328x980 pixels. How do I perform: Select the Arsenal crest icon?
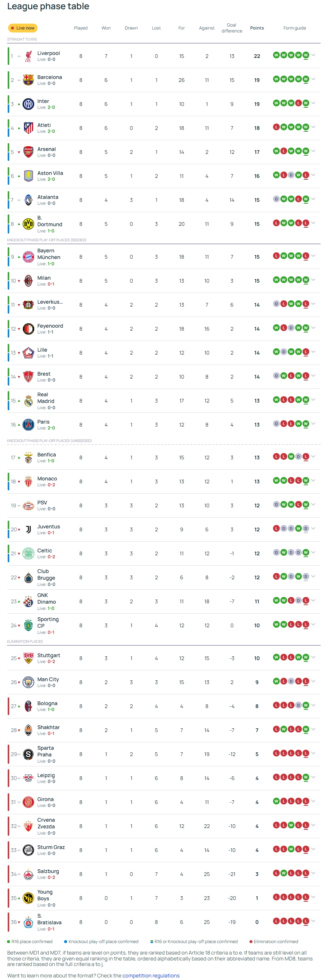click(28, 152)
